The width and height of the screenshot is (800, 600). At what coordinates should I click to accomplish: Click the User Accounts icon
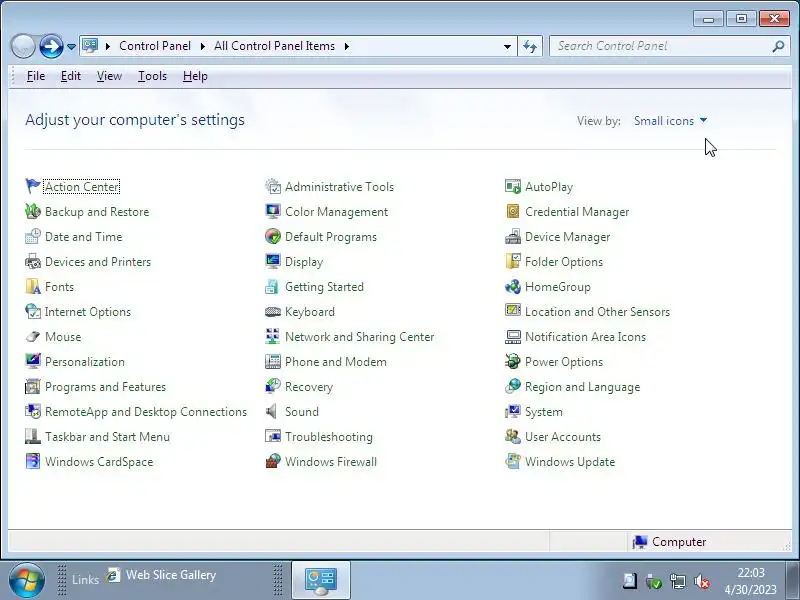[513, 436]
